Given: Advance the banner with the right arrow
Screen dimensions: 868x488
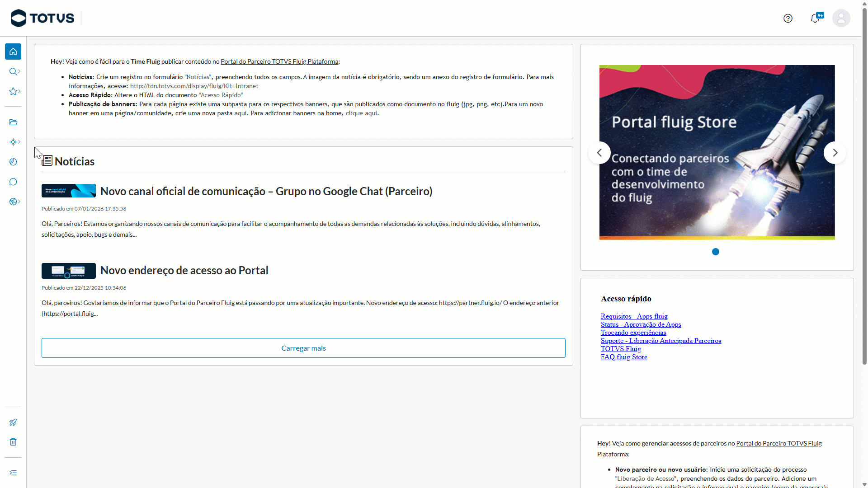Looking at the screenshot, I should (835, 153).
